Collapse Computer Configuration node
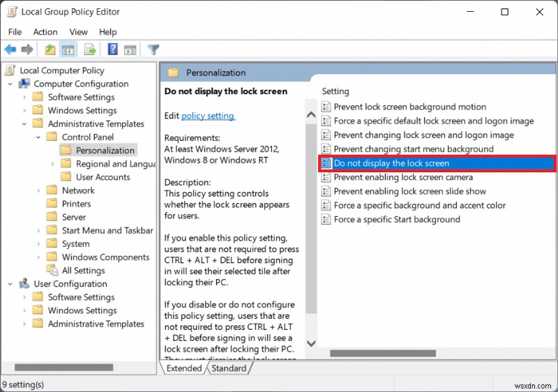558x392 pixels. coord(10,84)
